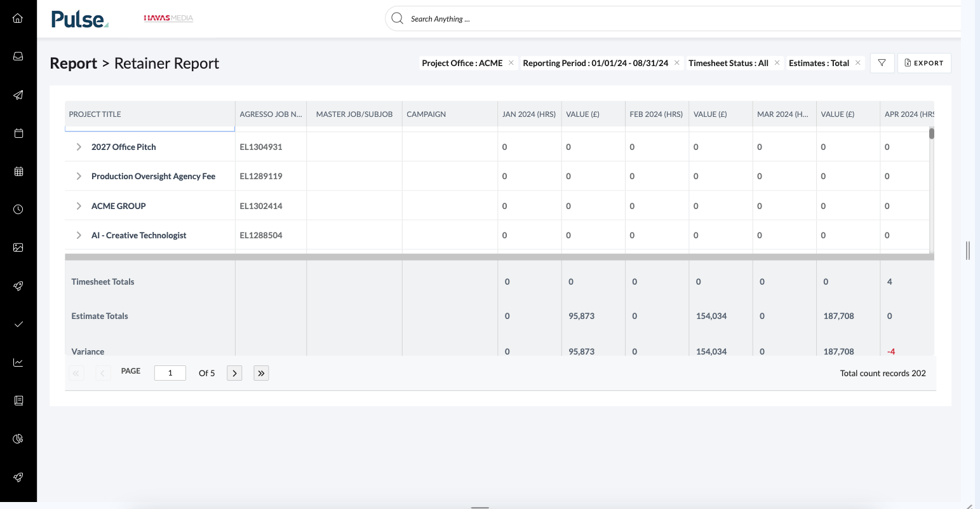The image size is (980, 509).
Task: Click the Havas Media logo
Action: 168,18
